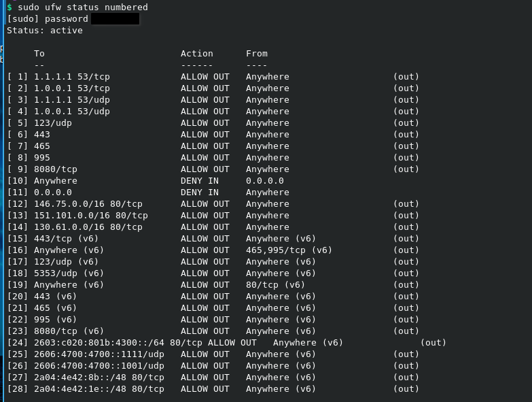532x402 pixels.
Task: Click the '130.61.0.0/16 80/tcp' rule entry
Action: tap(88, 227)
